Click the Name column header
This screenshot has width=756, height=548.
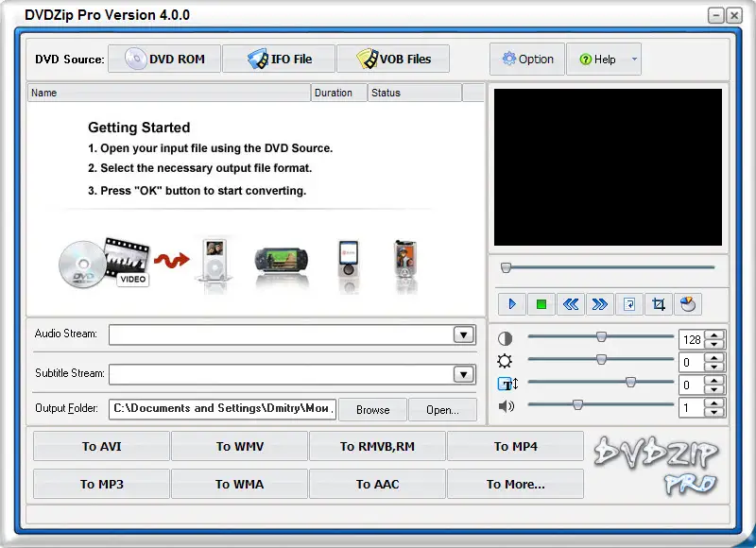[x=169, y=93]
